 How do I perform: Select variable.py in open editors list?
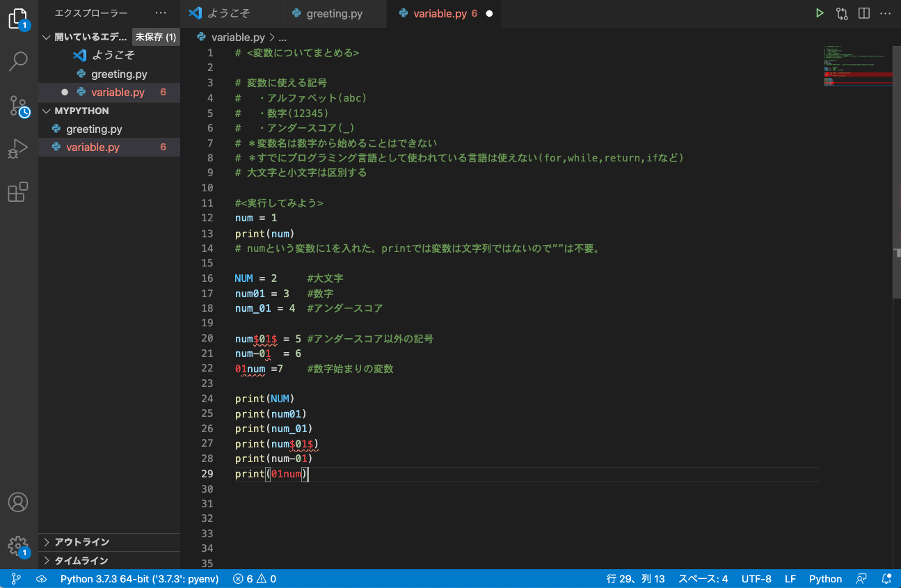(109, 93)
